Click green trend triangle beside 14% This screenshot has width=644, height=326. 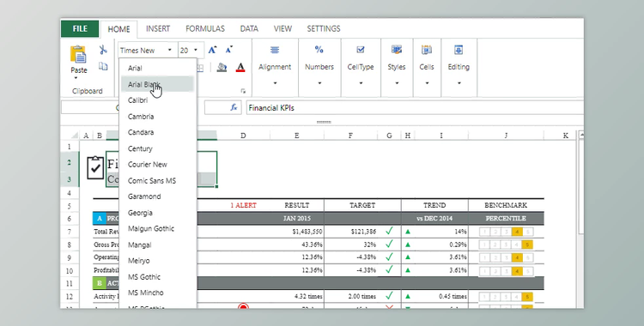[408, 232]
